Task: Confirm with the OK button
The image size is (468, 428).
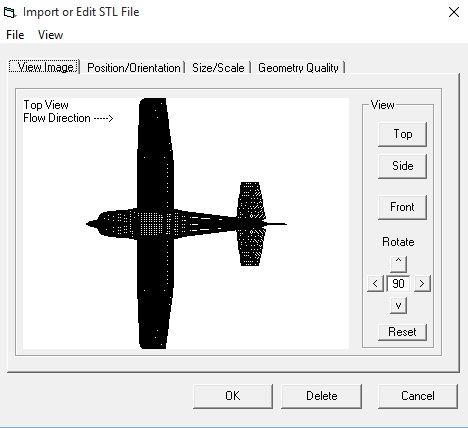Action: 233,396
